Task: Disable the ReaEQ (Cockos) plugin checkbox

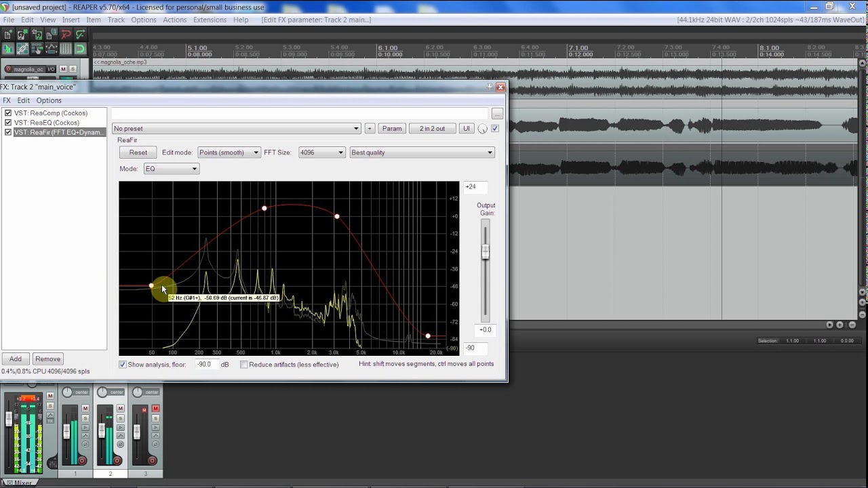Action: [x=8, y=123]
